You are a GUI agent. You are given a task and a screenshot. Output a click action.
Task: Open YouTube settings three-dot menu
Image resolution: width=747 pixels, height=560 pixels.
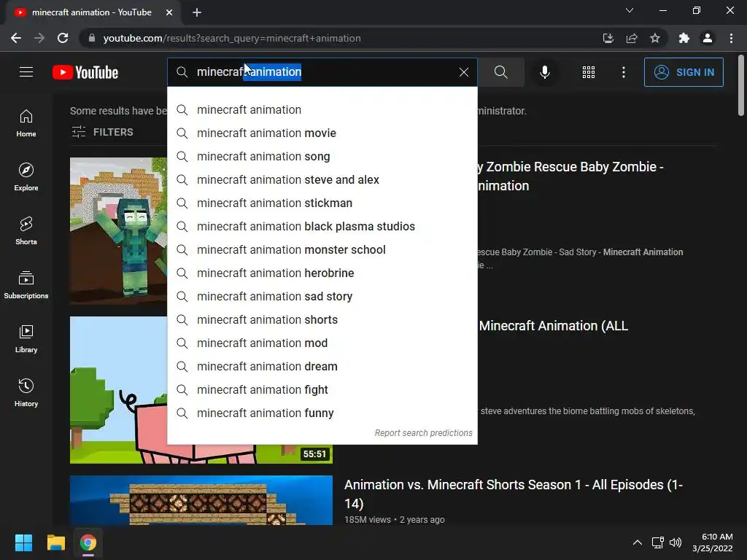pyautogui.click(x=624, y=72)
